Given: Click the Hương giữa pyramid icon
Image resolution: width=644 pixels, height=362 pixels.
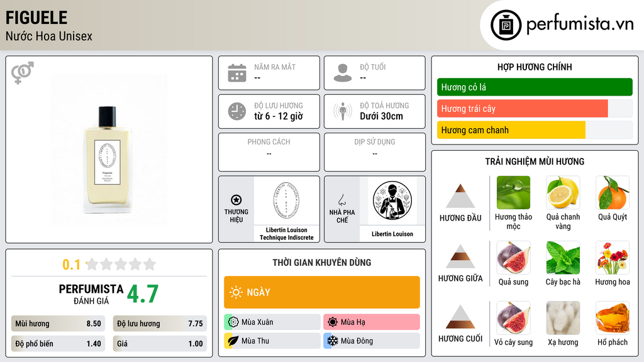Looking at the screenshot, I should click(460, 256).
